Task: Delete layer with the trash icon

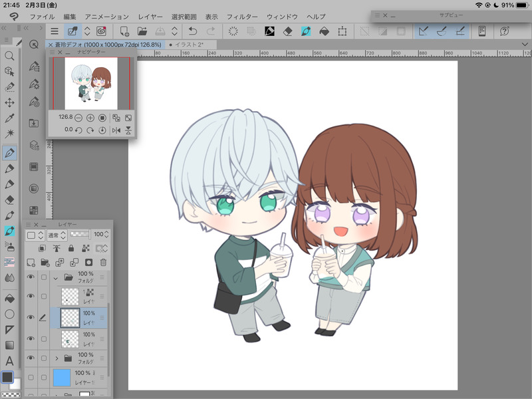Action: (x=103, y=262)
